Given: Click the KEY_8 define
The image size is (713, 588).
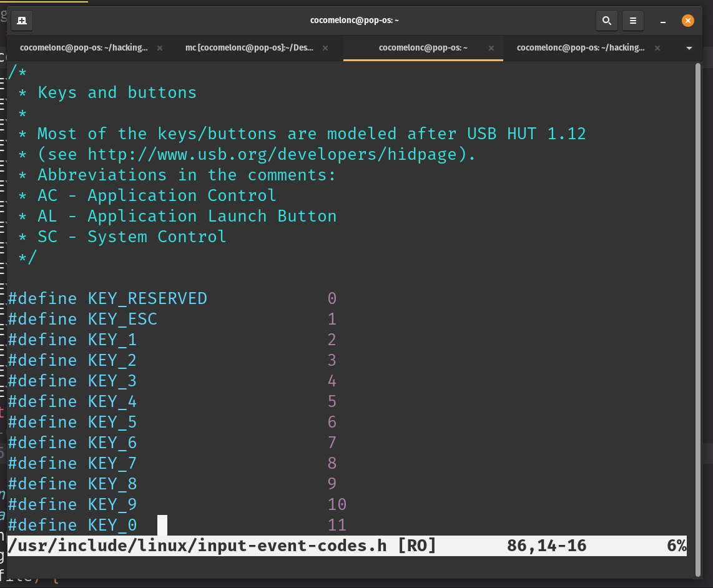Looking at the screenshot, I should coord(72,484).
